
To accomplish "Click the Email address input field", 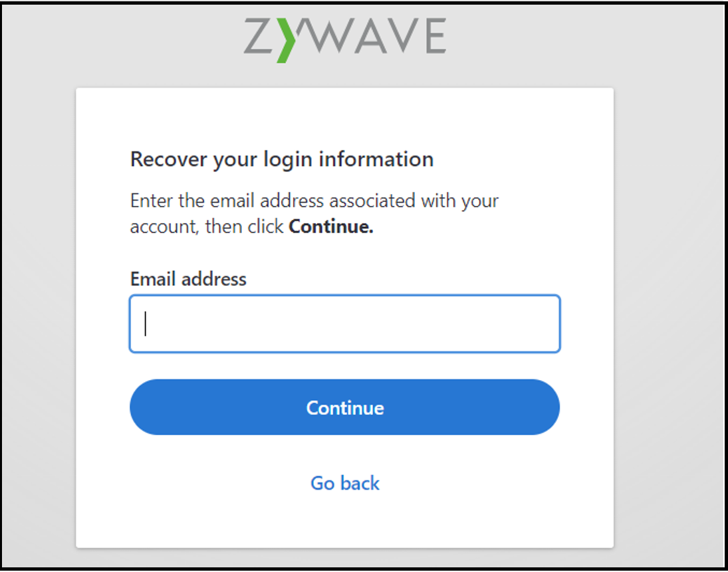I will [x=344, y=324].
